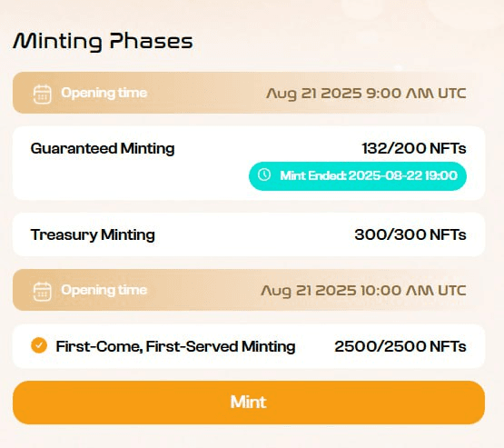
Task: Click the 132/200 NFTs counter
Action: (x=414, y=149)
